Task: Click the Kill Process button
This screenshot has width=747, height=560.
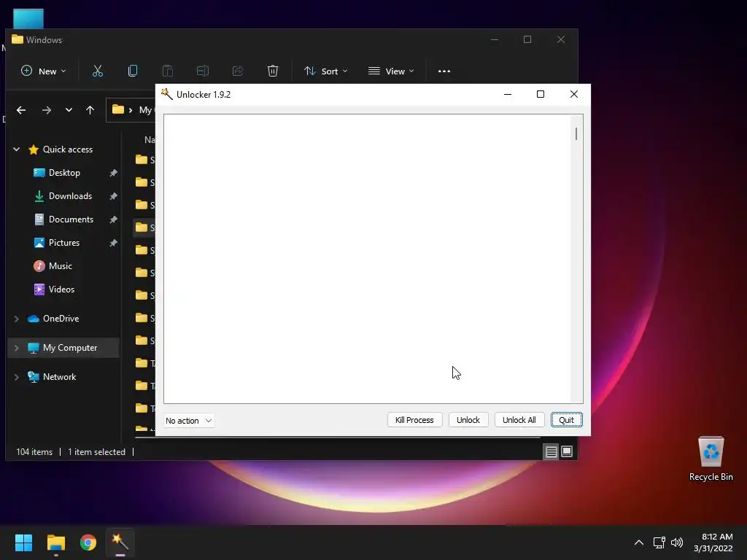Action: (414, 420)
